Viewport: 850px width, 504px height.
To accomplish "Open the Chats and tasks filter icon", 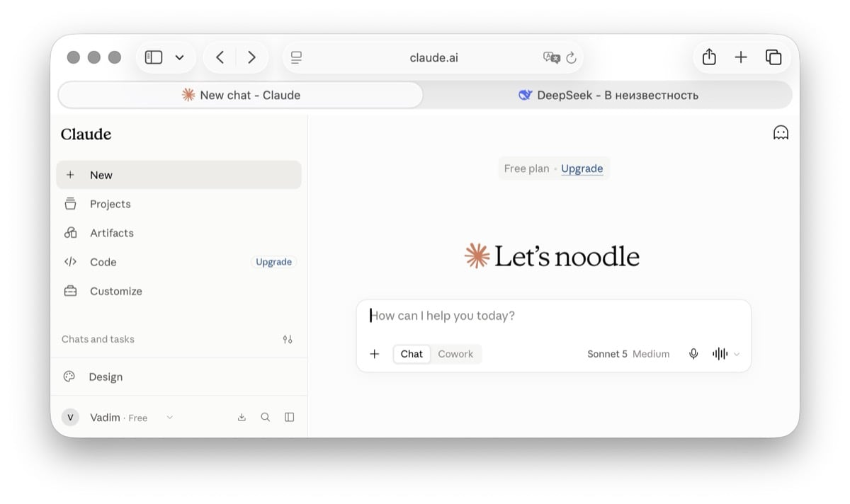I will 288,339.
